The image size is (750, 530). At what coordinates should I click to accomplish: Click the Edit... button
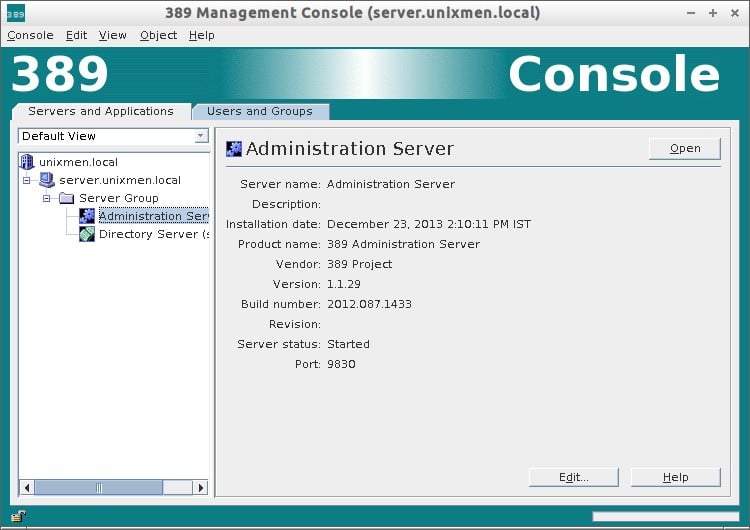[574, 477]
